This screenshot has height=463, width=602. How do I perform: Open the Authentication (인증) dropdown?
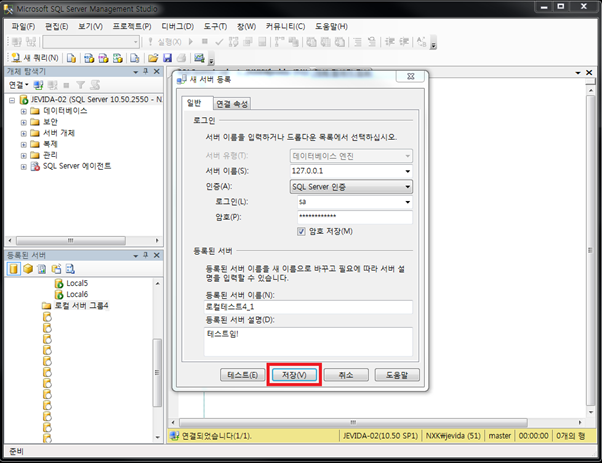pos(407,187)
